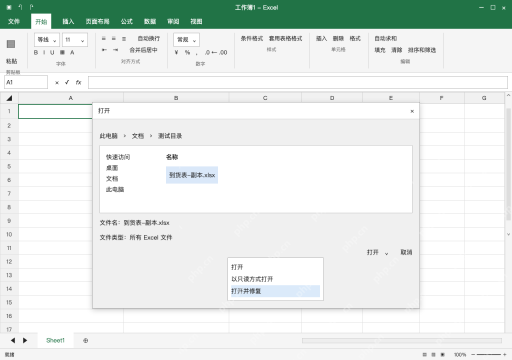Switch to the 视图 ribbon tab
Viewport: 512px width, 360px height.
196,21
